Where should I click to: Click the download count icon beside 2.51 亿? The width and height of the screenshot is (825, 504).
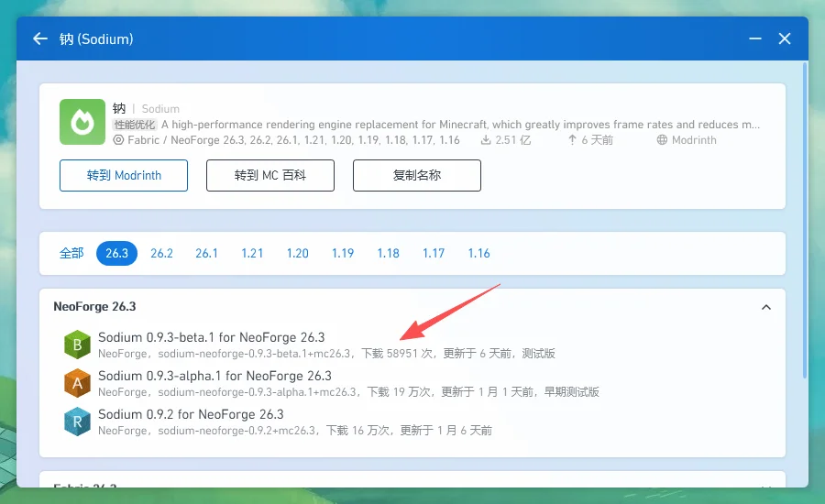pos(486,140)
